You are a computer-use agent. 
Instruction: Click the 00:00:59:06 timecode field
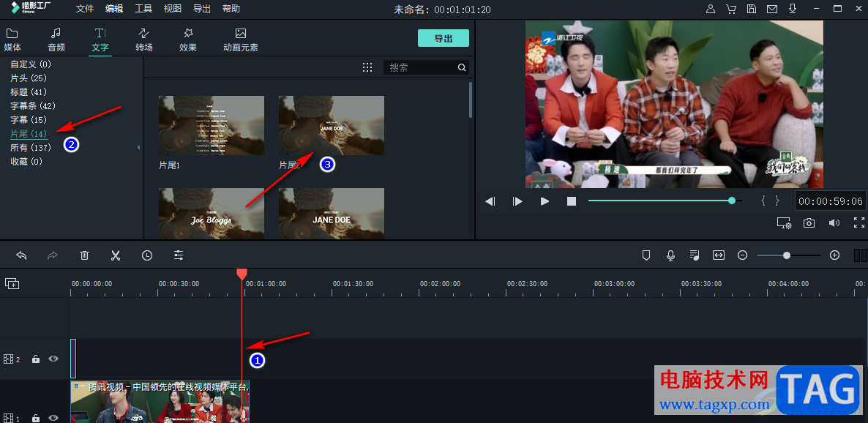[831, 201]
